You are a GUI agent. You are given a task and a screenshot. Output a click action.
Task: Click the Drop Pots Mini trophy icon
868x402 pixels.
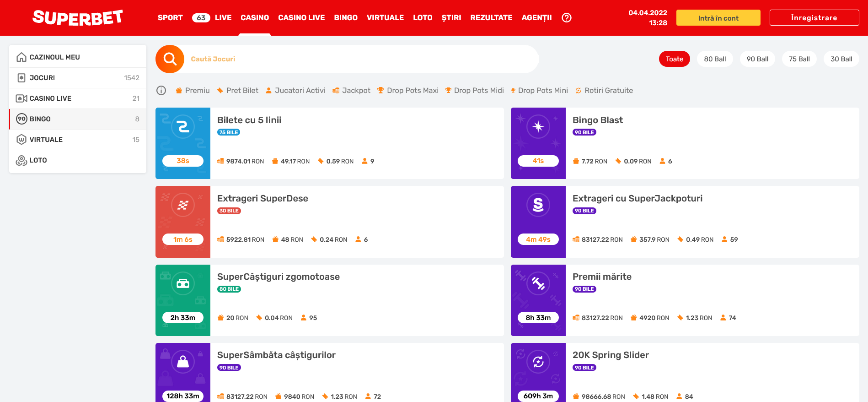click(x=513, y=91)
